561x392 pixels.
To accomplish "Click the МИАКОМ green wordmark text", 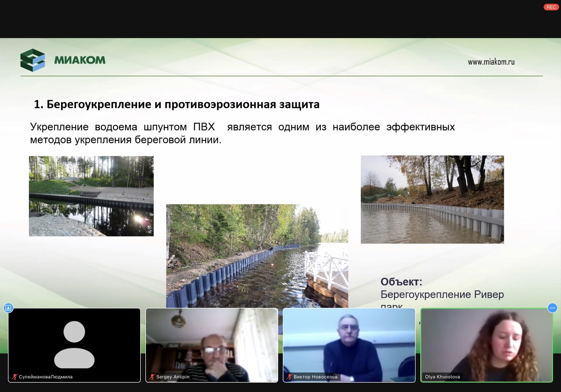I will (80, 60).
